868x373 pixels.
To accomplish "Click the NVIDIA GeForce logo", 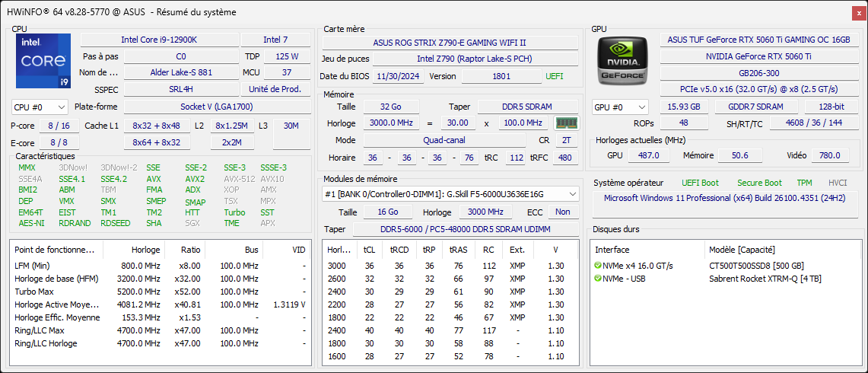I will (622, 60).
